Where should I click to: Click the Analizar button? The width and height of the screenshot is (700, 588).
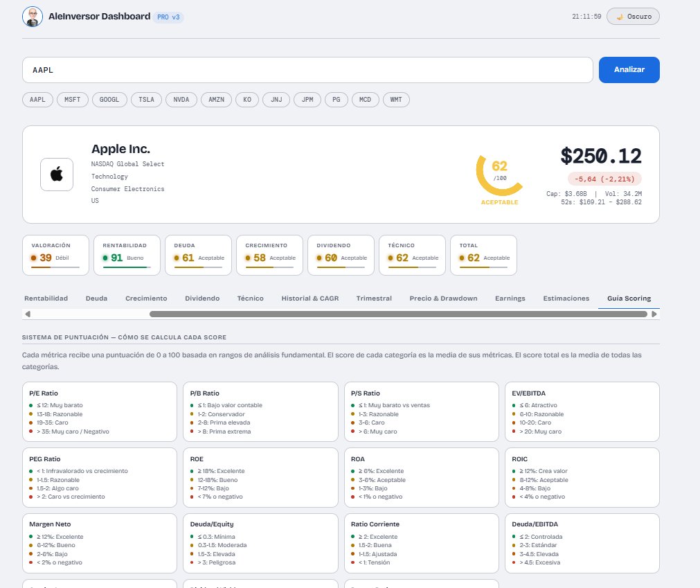coord(629,70)
